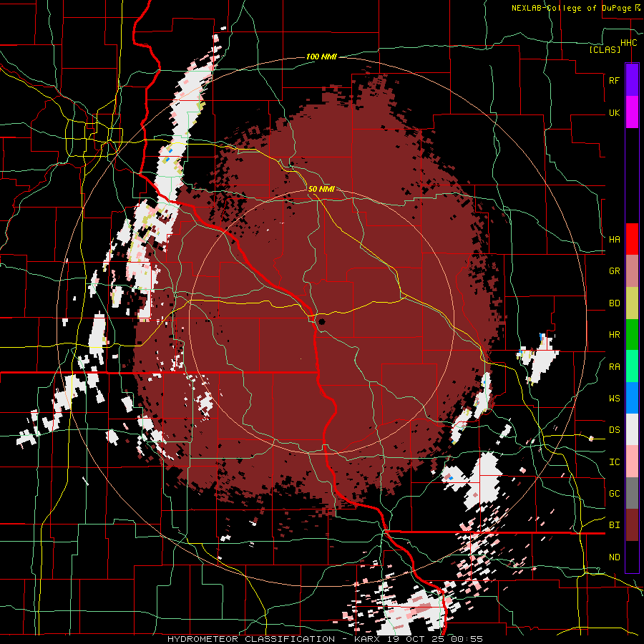Click the KARX radar site identifier

[368, 639]
